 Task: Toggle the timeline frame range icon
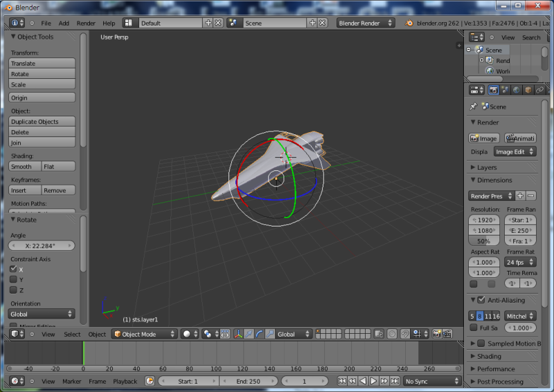(150, 381)
